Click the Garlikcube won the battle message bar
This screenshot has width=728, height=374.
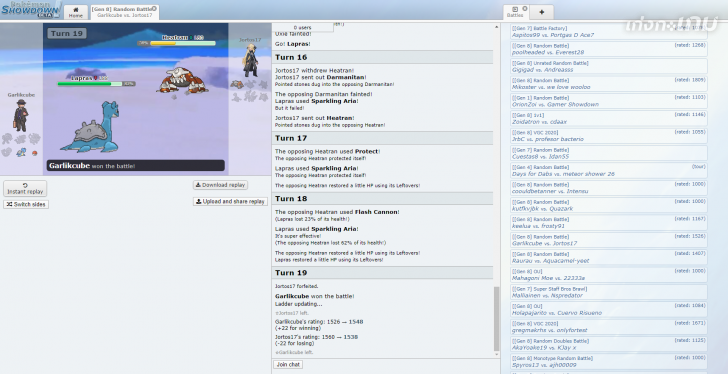pos(136,166)
